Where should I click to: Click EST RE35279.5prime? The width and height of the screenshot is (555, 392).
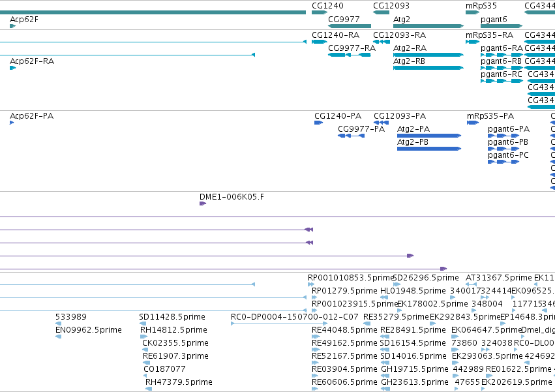(x=396, y=317)
